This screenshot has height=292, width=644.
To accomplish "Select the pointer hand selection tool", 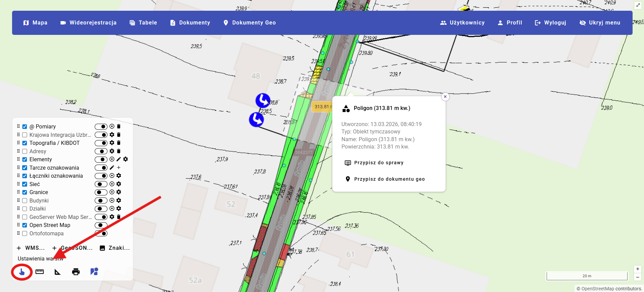I will coord(22,272).
